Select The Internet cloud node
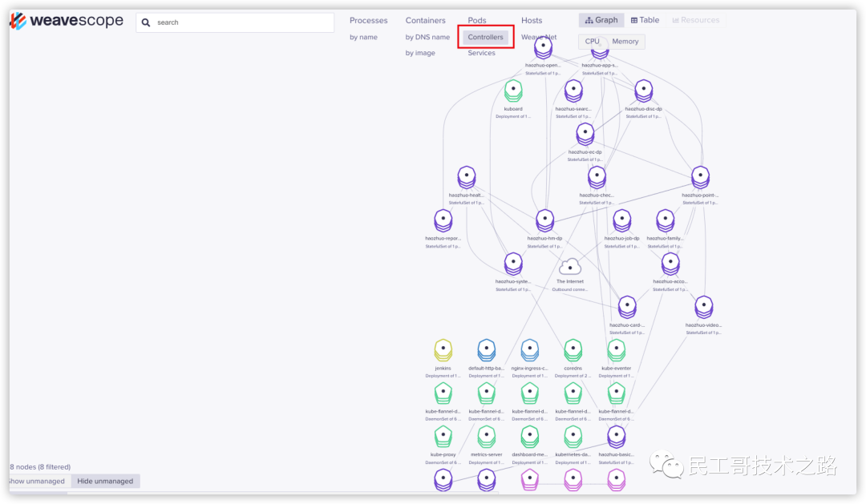The image size is (866, 504). 570,267
